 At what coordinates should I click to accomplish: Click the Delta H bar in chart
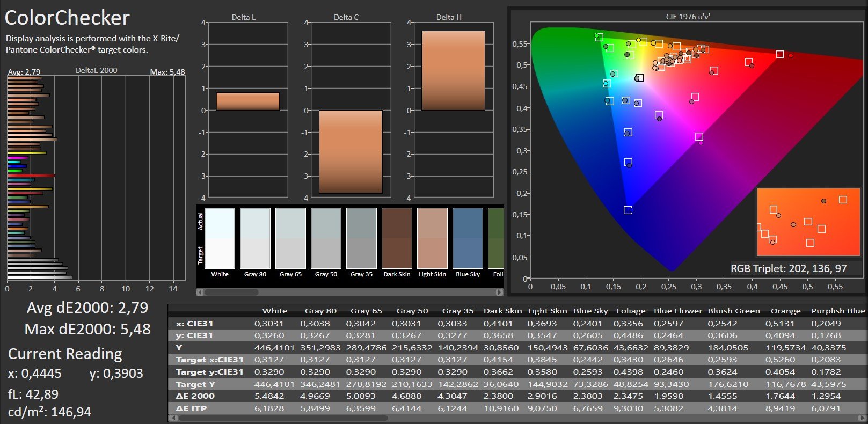(453, 70)
